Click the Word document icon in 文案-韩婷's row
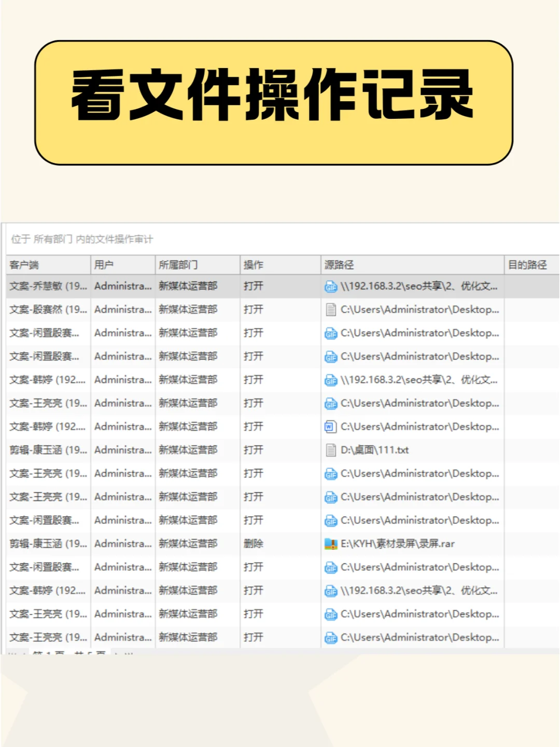The image size is (560, 747). coord(330,426)
